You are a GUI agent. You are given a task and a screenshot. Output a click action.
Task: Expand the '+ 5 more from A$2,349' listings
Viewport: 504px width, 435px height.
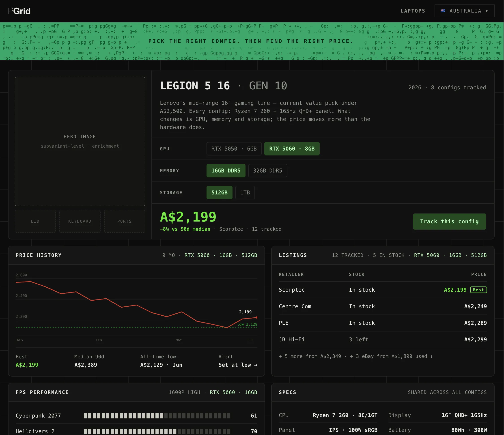pos(310,356)
